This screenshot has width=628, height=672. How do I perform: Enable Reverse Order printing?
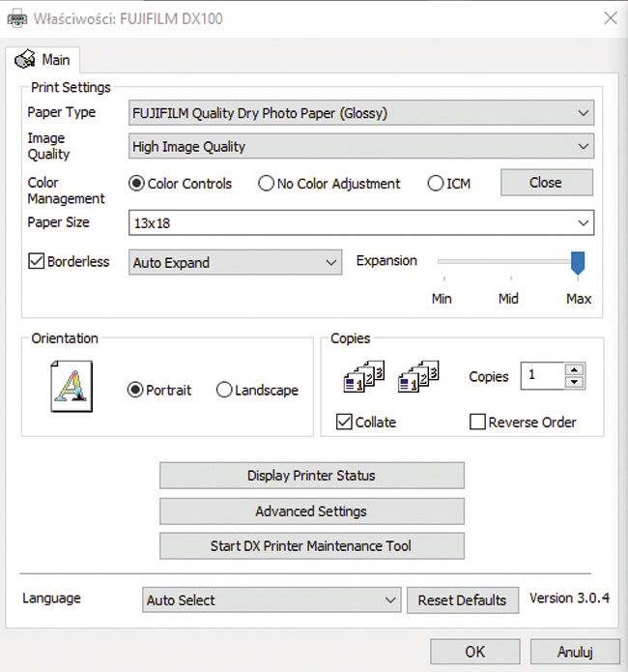tap(477, 422)
